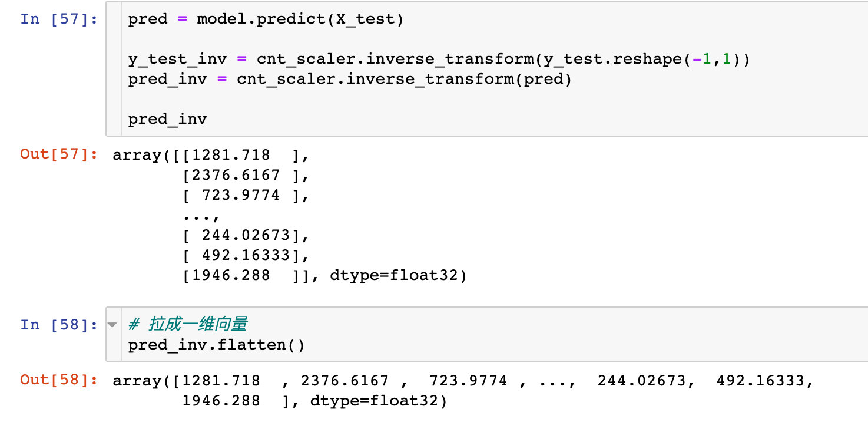Click the In [57] cell prompt

pyautogui.click(x=58, y=19)
